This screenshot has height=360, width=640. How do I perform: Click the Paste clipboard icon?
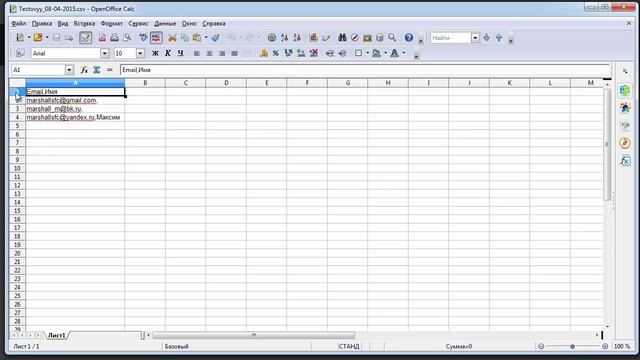(x=197, y=38)
